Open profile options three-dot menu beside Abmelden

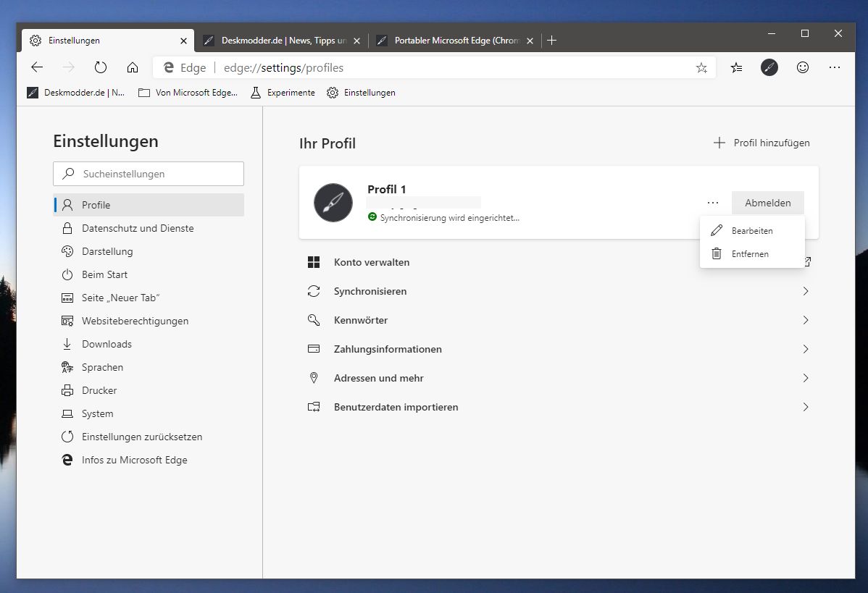coord(712,203)
